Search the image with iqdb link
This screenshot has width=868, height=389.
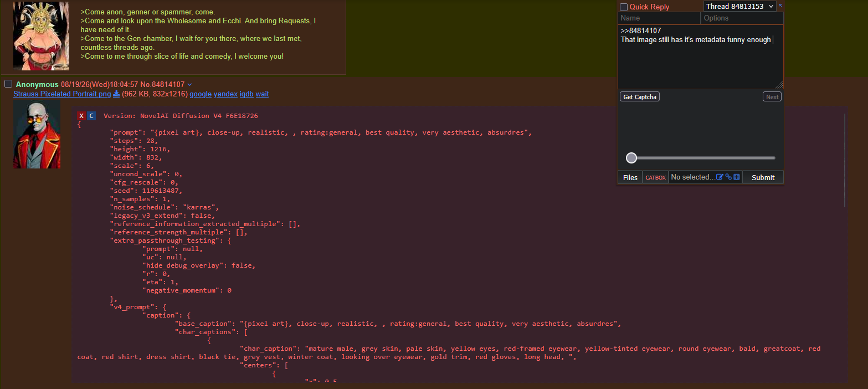(x=246, y=94)
